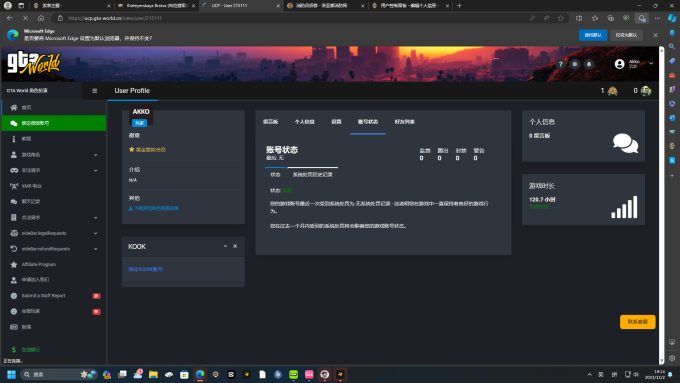680x383 pixels.
Task: Click the question mark help icon in the banner
Action: [560, 64]
